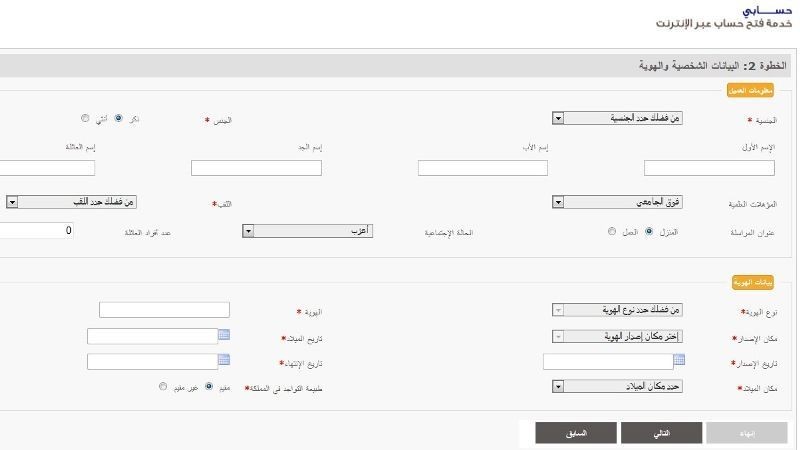Open the nationality (الجنسية) dropdown

[x=617, y=118]
